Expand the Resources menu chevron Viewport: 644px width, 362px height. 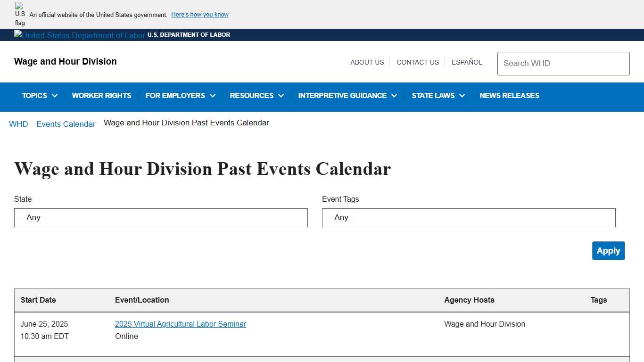coord(281,96)
